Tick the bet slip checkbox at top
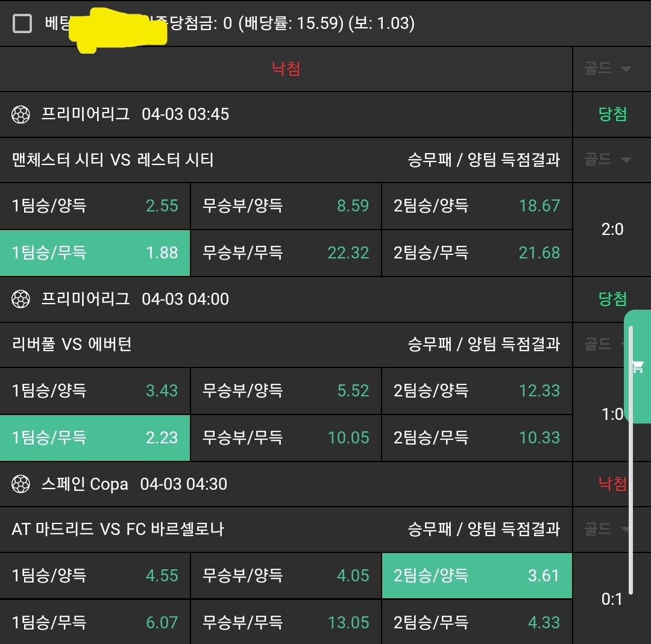This screenshot has width=651, height=644. (x=22, y=24)
